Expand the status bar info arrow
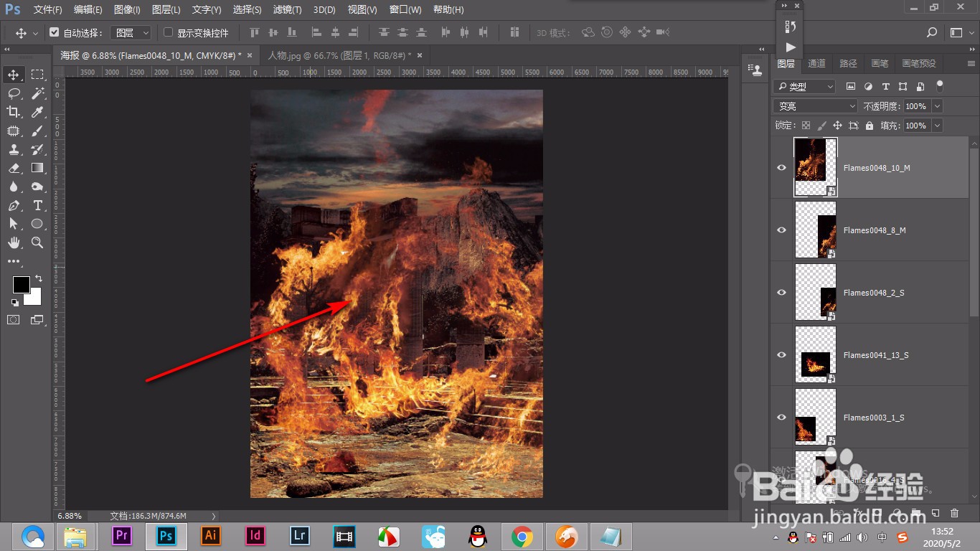The width and height of the screenshot is (980, 551). point(214,516)
